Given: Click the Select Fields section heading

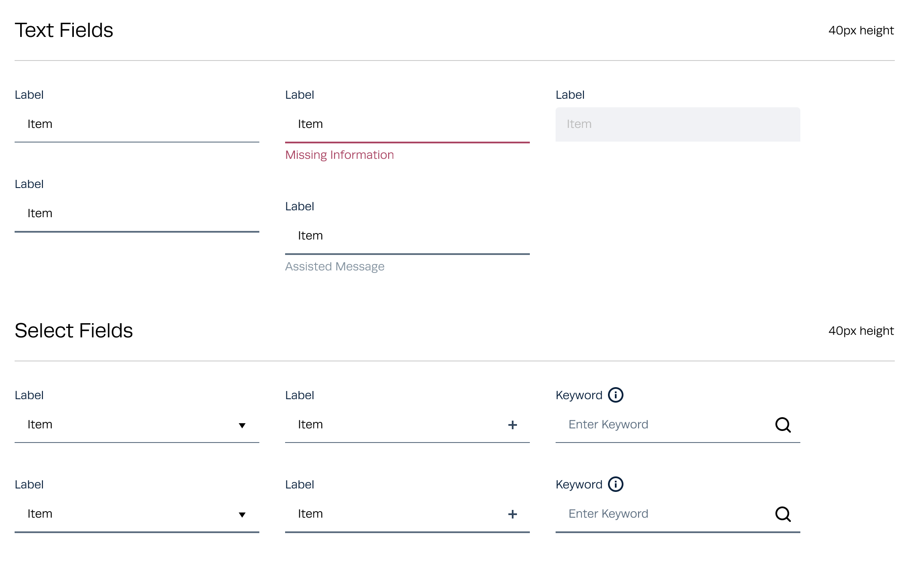Looking at the screenshot, I should click(74, 331).
